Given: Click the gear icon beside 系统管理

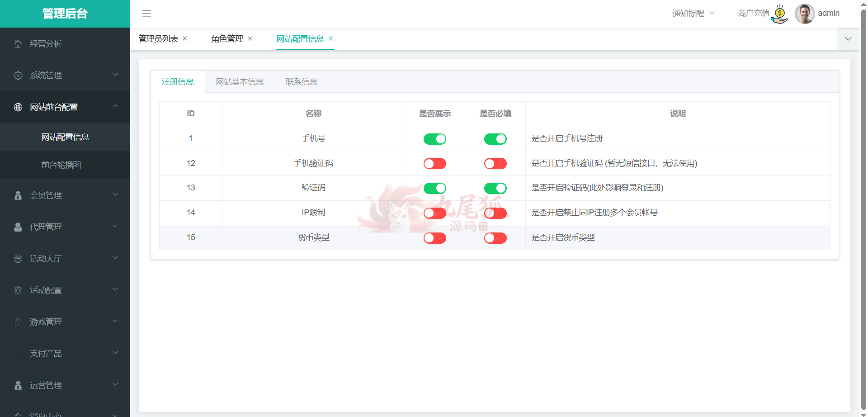Looking at the screenshot, I should tap(18, 76).
